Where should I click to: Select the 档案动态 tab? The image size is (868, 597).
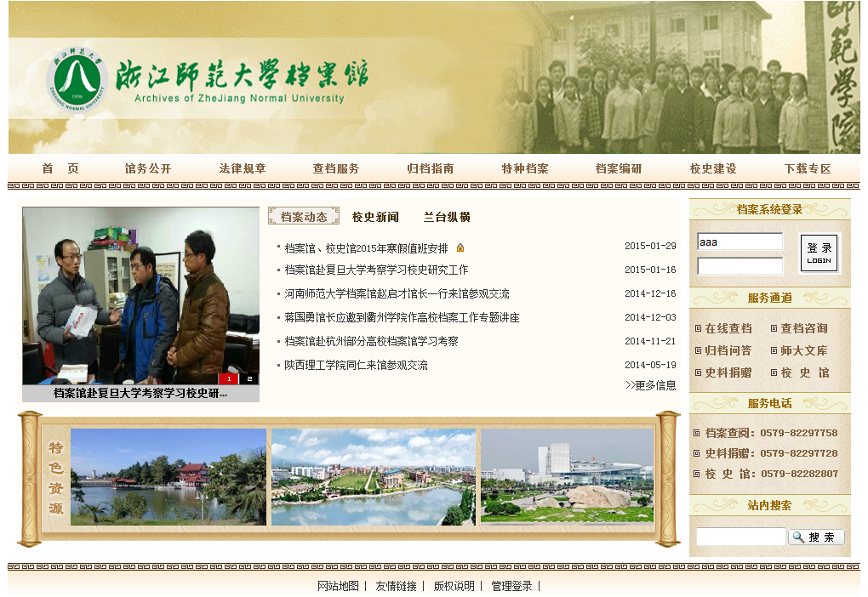click(x=304, y=217)
